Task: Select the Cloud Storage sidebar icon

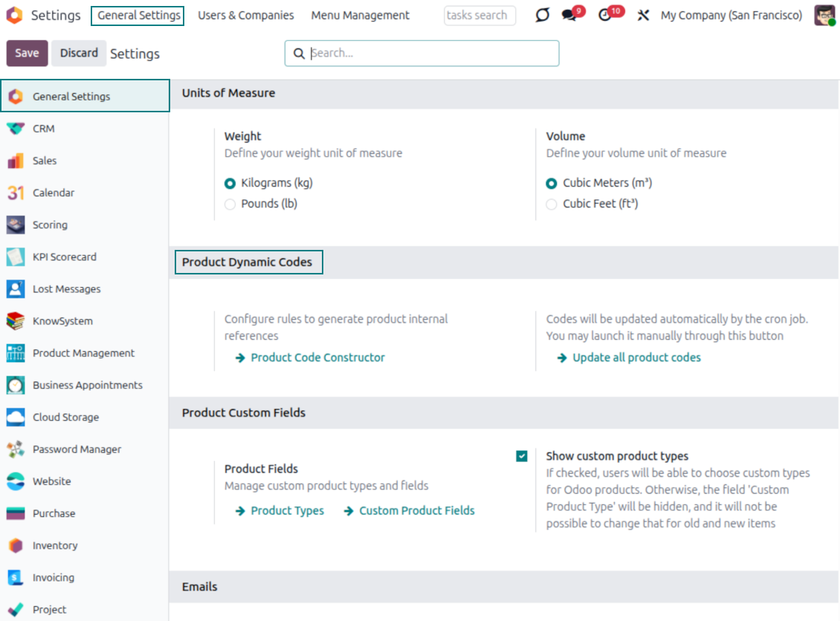Action: click(x=16, y=417)
